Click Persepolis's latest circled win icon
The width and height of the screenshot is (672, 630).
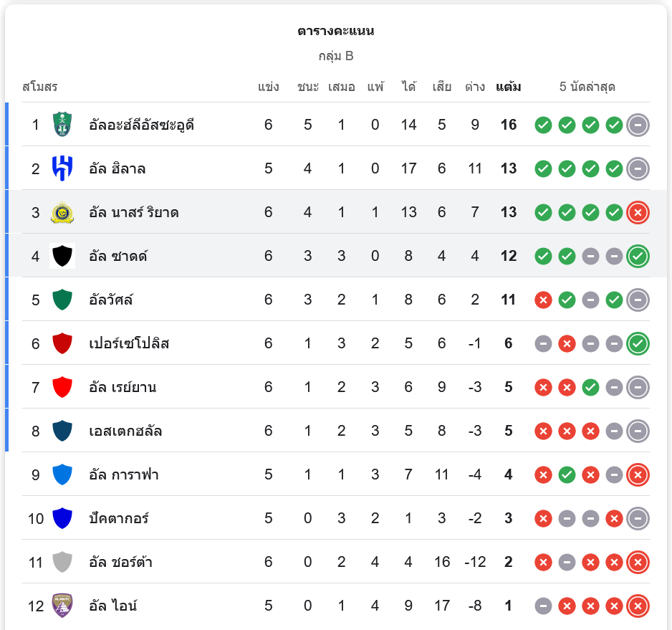click(638, 343)
